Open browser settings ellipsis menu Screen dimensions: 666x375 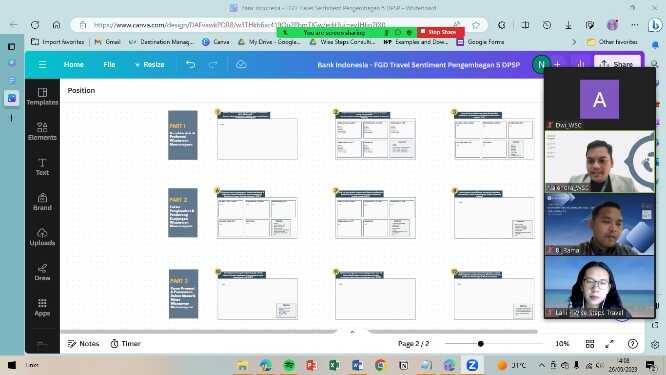point(635,25)
